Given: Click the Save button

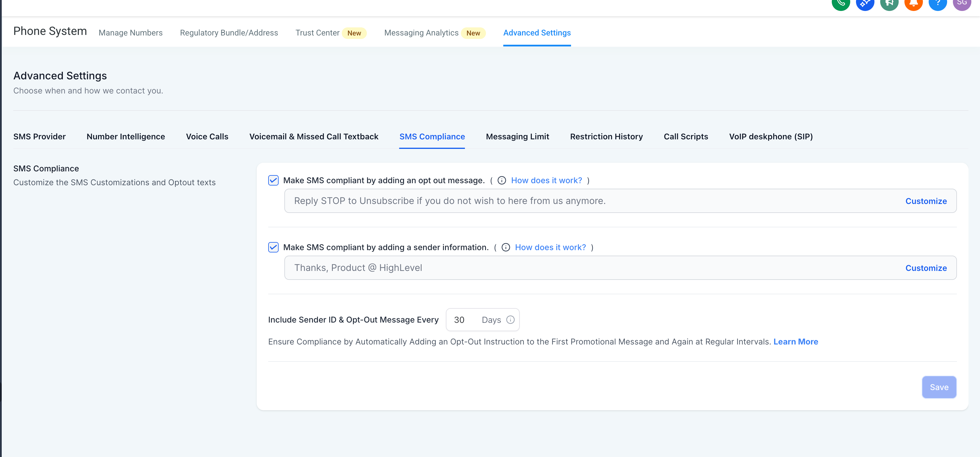Looking at the screenshot, I should click(939, 387).
